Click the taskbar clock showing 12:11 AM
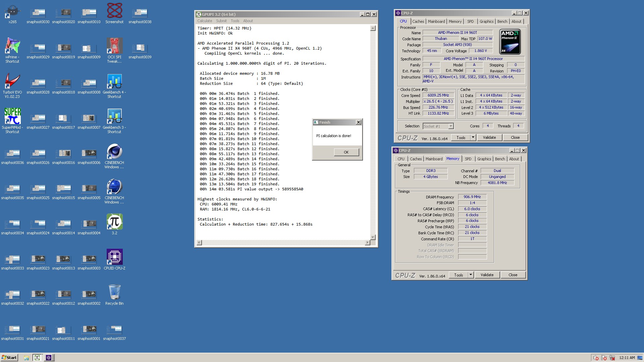Screen dimensions: 644x362 coord(627,358)
